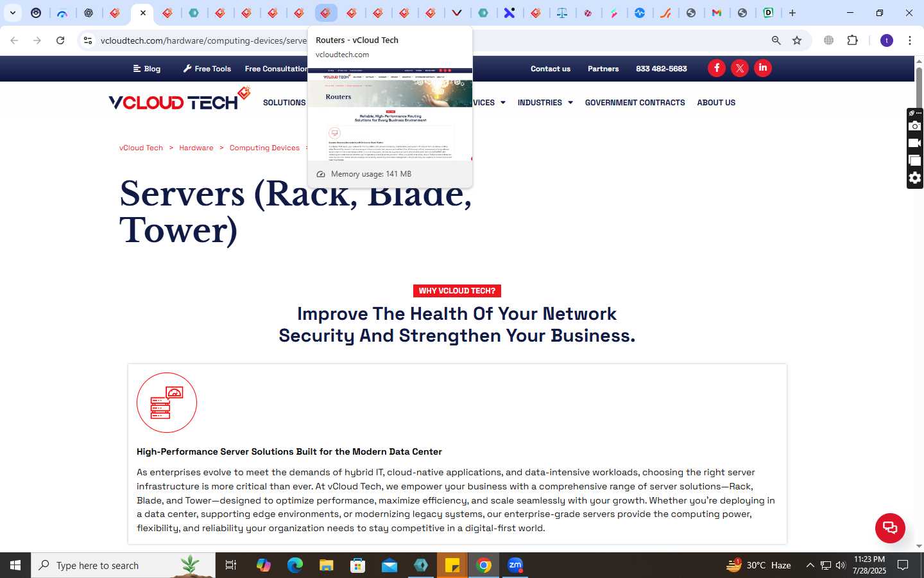This screenshot has height=578, width=924.
Task: Click the volume speaker tray icon
Action: point(841,565)
